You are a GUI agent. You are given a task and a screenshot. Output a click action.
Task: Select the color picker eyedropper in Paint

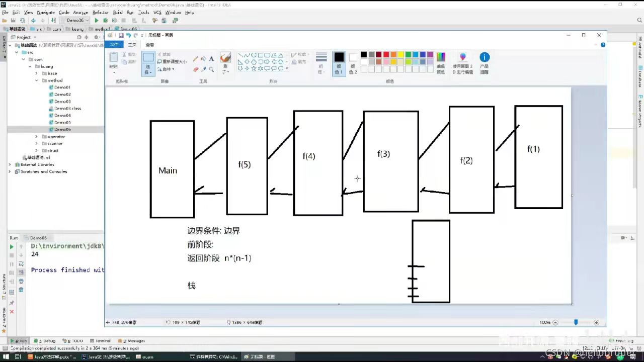tap(203, 69)
